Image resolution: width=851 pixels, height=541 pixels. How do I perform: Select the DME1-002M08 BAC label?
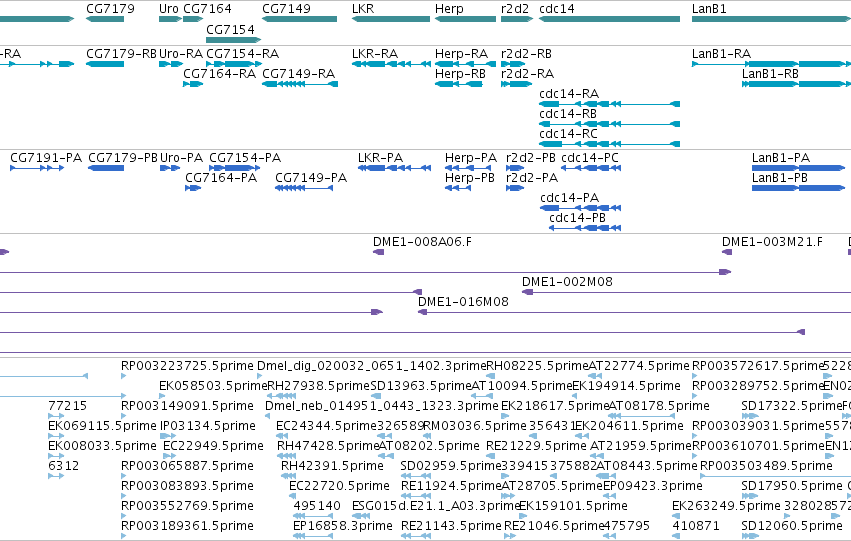coord(567,282)
